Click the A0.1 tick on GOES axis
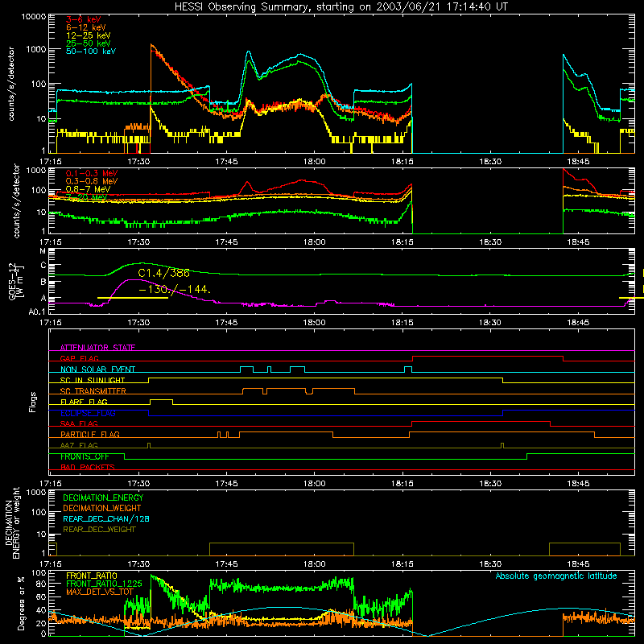The height and width of the screenshot is (644, 644). tap(37, 312)
